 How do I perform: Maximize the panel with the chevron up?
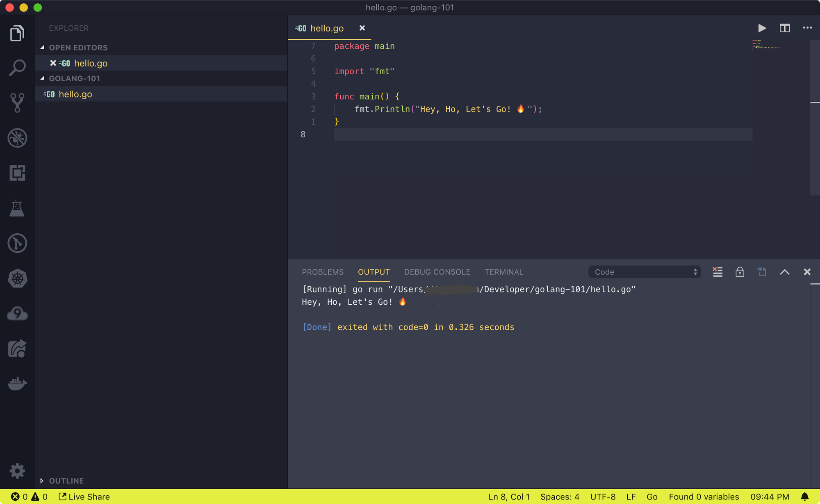tap(784, 272)
